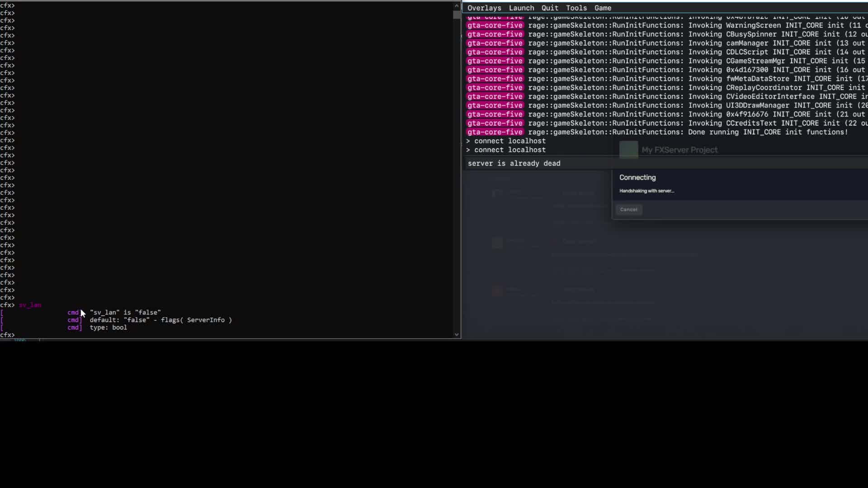Click the last cfx> prompt line
The width and height of the screenshot is (868, 488).
8,335
